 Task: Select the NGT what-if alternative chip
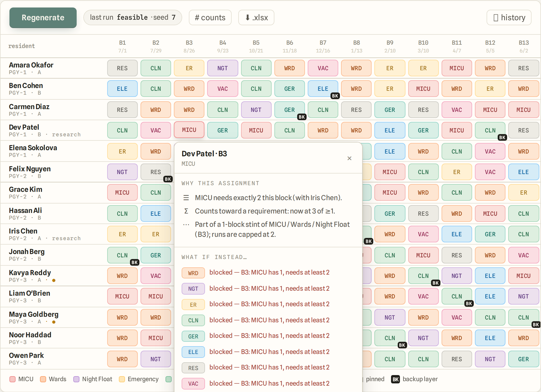[193, 289]
